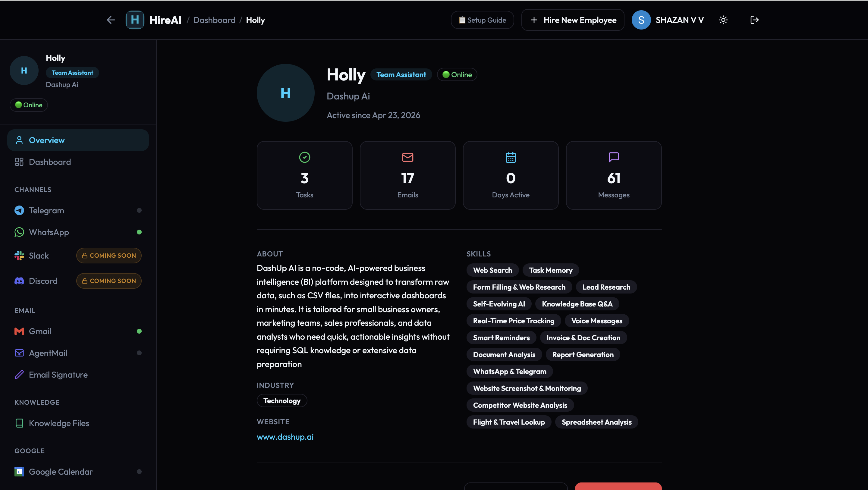Open Email Signature editor
The image size is (868, 490).
point(58,375)
